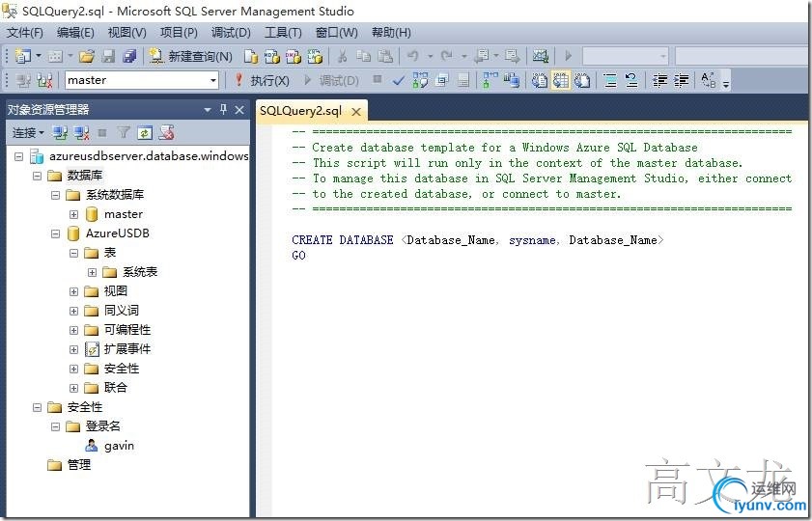Click the Database Engine Query icon
This screenshot has width=812, height=521.
[251, 56]
